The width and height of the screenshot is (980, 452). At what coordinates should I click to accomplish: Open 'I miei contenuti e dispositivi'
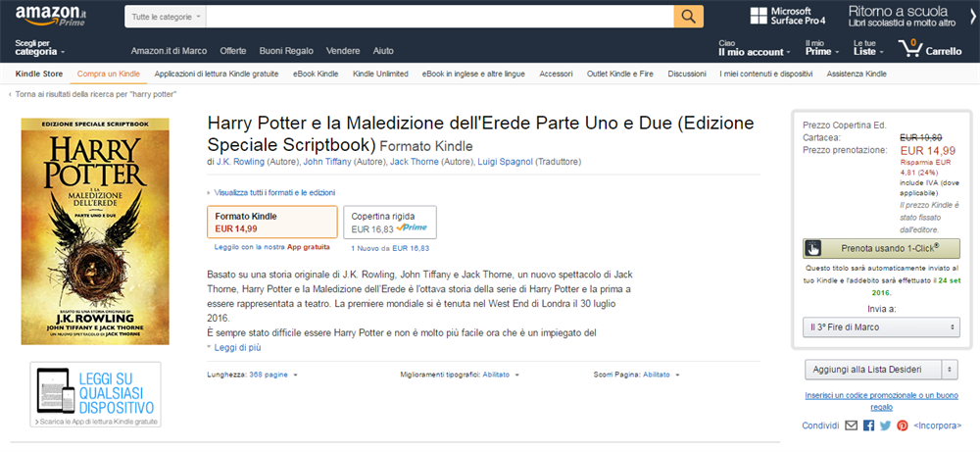point(765,74)
